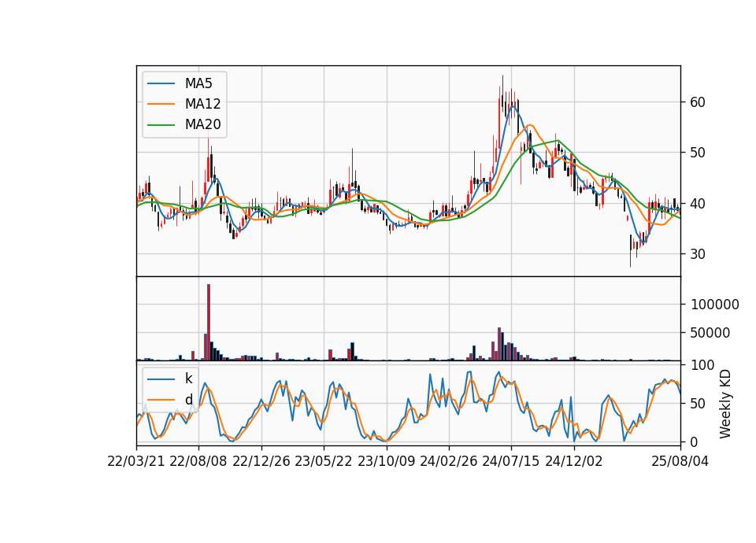
Task: Click the 25/08/04 date tick label
Action: [680, 461]
